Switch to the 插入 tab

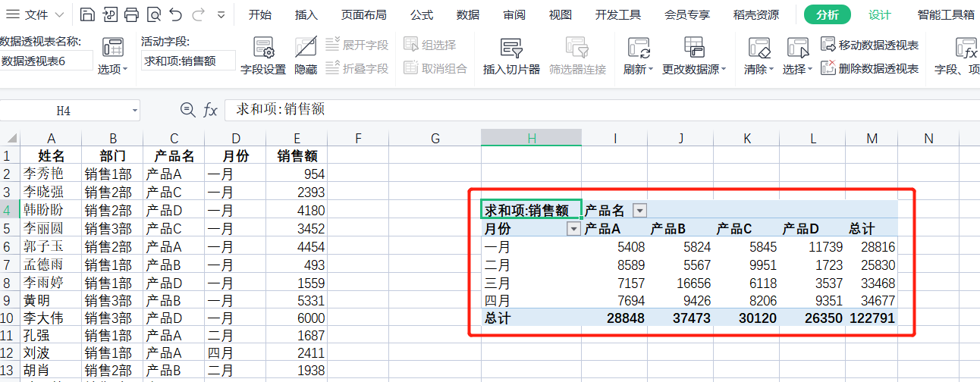[306, 14]
